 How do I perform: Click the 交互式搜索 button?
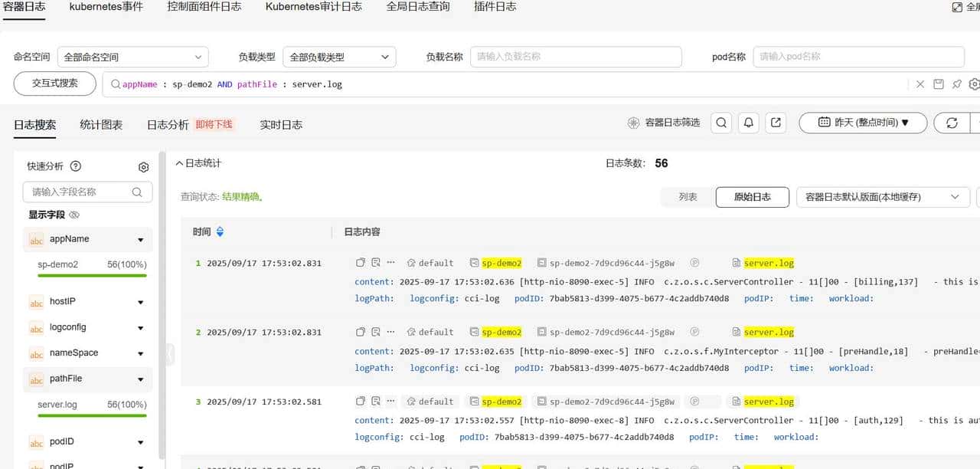[x=54, y=84]
